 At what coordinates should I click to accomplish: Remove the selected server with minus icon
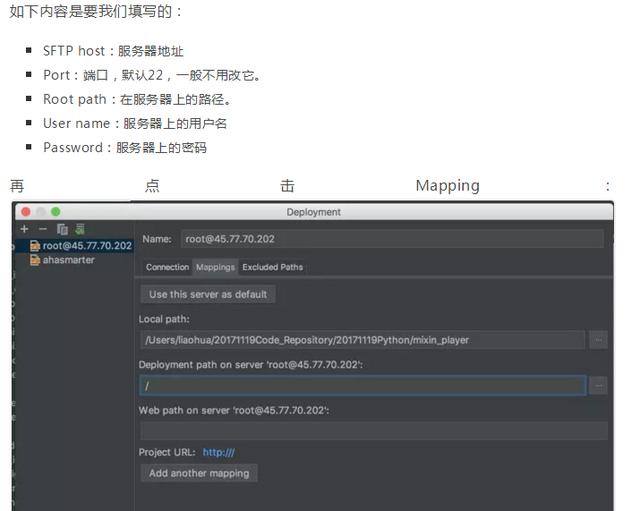pos(43,229)
